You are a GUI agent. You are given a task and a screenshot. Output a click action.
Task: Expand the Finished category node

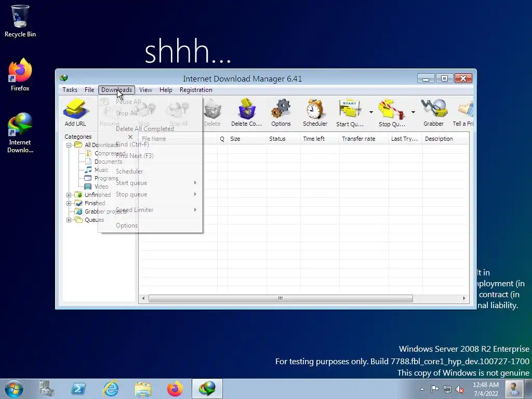[x=69, y=203]
